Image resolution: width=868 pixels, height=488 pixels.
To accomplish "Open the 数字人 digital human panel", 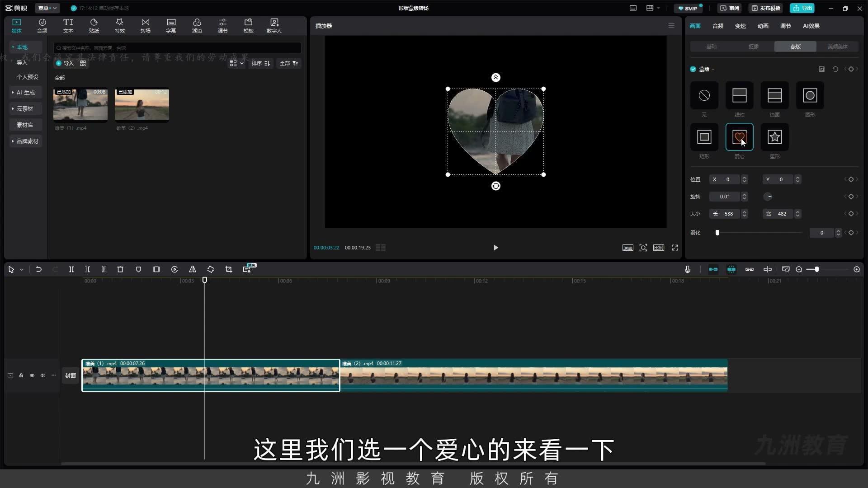I will 274,26.
